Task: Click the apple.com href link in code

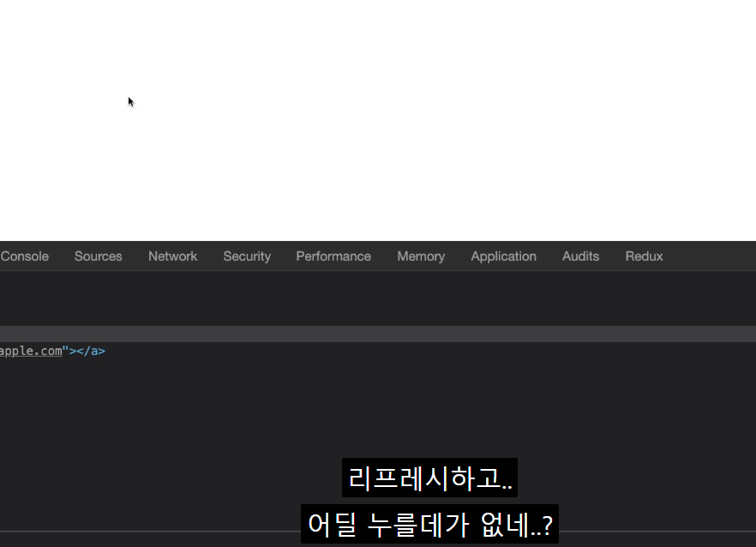Action: coord(31,351)
